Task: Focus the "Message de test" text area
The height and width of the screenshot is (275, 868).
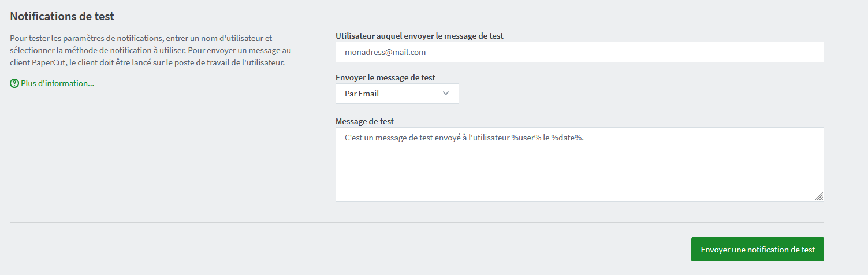Action: pos(579,164)
